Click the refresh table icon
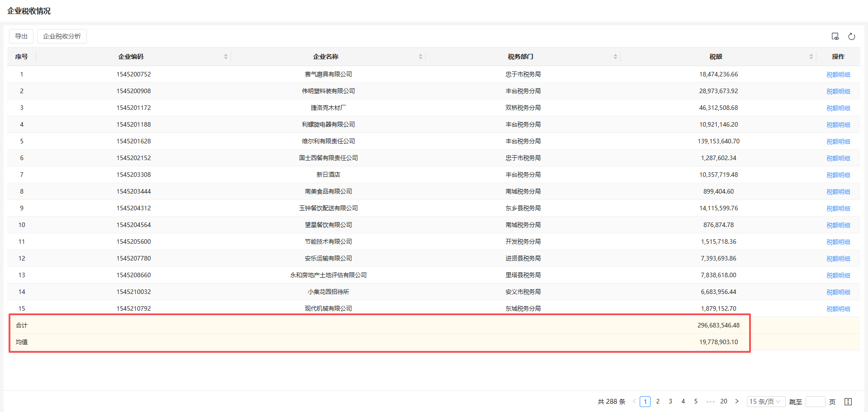 851,36
